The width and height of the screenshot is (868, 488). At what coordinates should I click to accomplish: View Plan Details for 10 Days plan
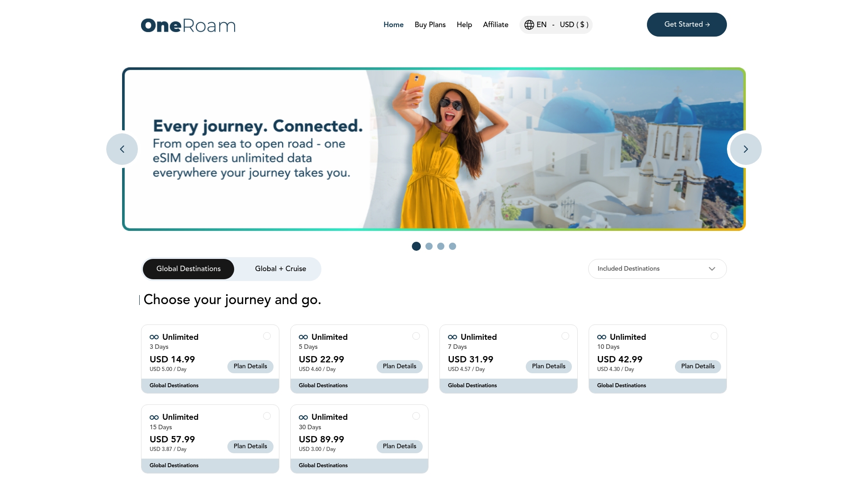[x=698, y=366]
